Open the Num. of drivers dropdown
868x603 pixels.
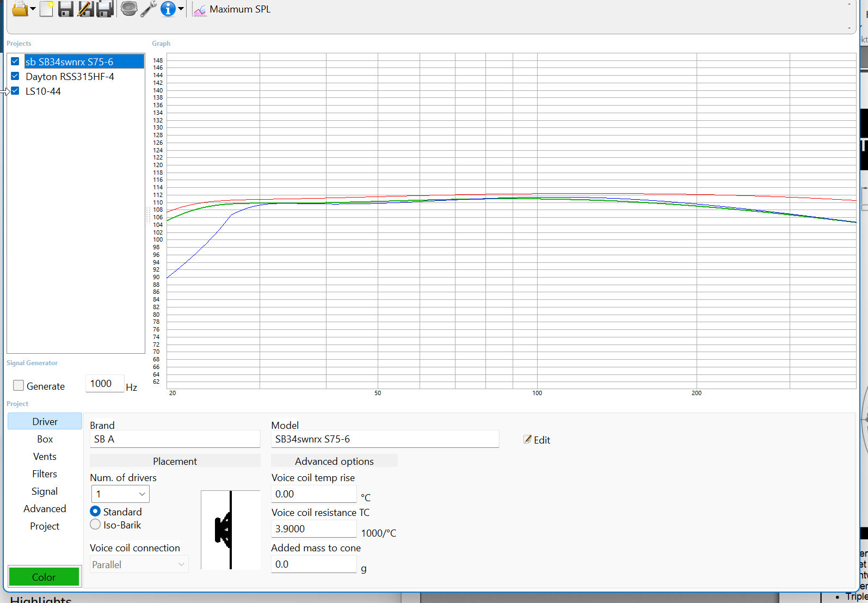point(120,494)
